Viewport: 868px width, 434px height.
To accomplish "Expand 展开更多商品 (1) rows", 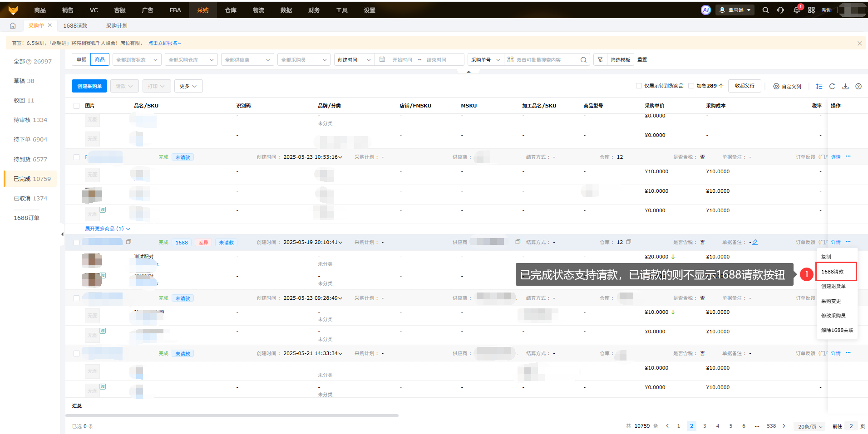I will click(x=107, y=229).
